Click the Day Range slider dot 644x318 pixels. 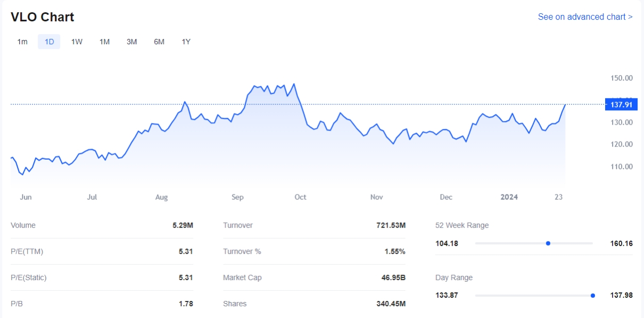point(592,296)
